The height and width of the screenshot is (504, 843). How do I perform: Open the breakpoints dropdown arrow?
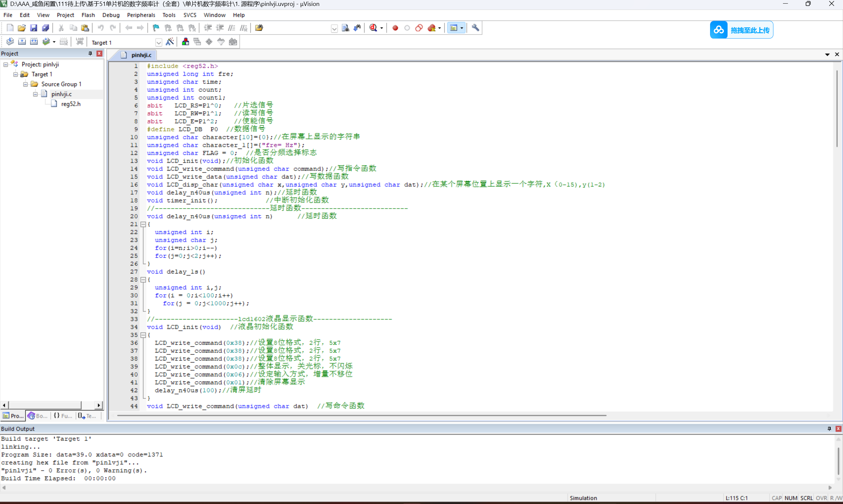coord(440,28)
